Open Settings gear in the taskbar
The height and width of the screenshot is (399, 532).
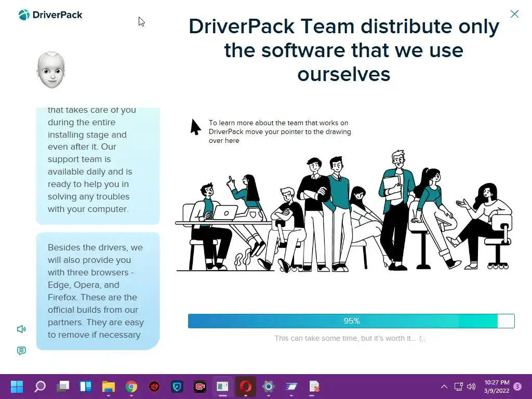tap(269, 387)
